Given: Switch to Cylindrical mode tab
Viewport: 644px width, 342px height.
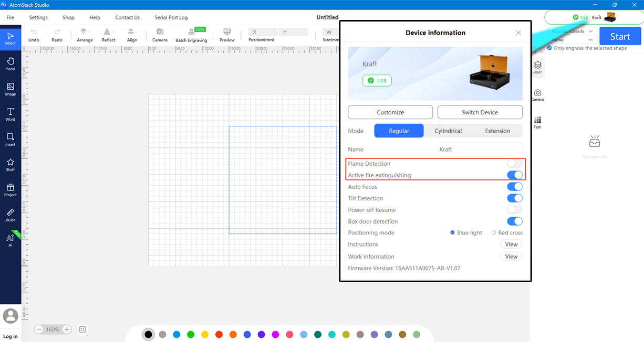Looking at the screenshot, I should [x=448, y=131].
